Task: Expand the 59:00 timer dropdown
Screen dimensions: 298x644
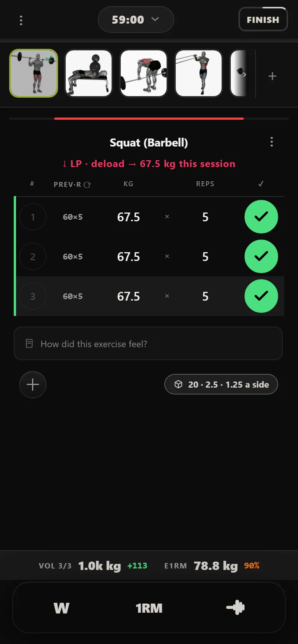Action: click(136, 19)
